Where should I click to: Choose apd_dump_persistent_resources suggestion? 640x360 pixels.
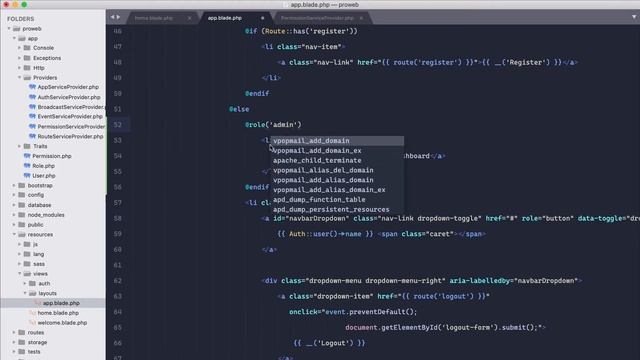(x=337, y=209)
